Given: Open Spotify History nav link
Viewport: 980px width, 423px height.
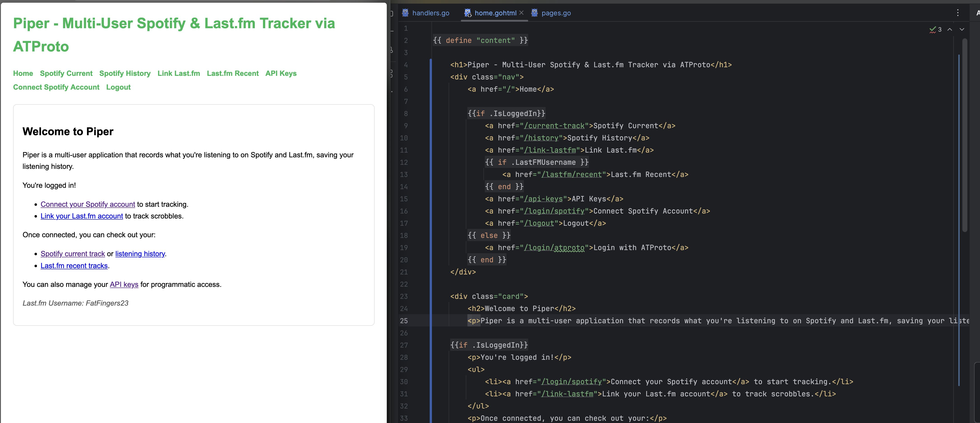Looking at the screenshot, I should pyautogui.click(x=125, y=73).
